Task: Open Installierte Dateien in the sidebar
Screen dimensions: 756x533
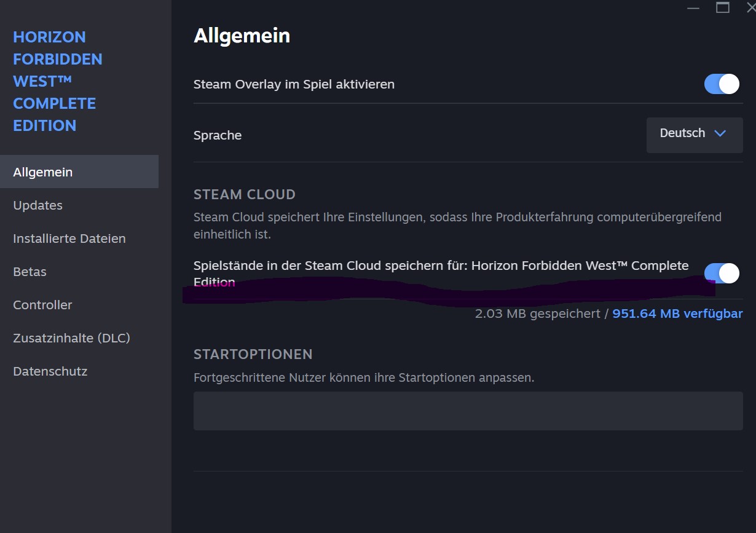Action: 69,239
